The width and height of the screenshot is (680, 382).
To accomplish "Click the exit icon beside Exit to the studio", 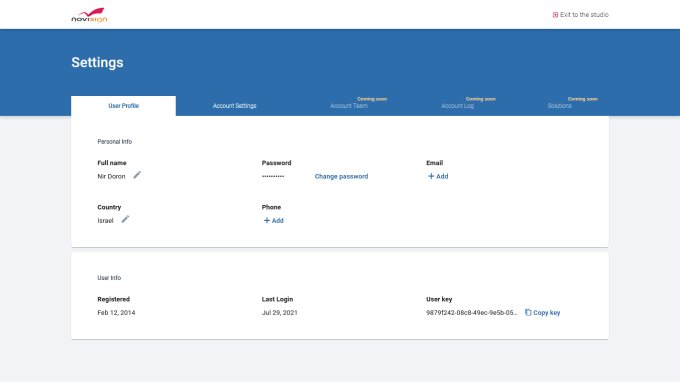I will 555,15.
